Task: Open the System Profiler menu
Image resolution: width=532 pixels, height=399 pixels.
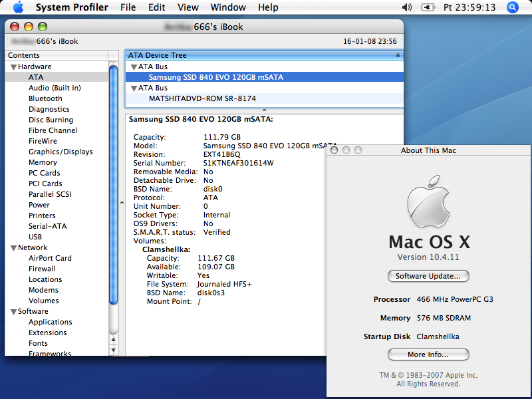Action: click(x=72, y=7)
